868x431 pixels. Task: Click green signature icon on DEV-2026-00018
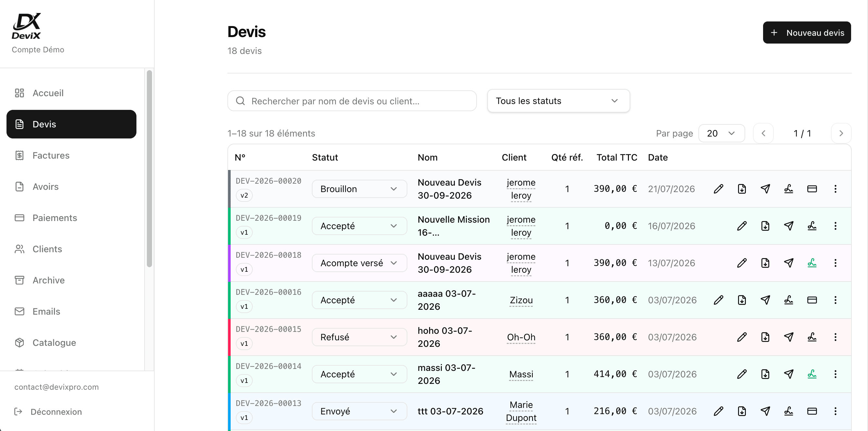pyautogui.click(x=812, y=263)
